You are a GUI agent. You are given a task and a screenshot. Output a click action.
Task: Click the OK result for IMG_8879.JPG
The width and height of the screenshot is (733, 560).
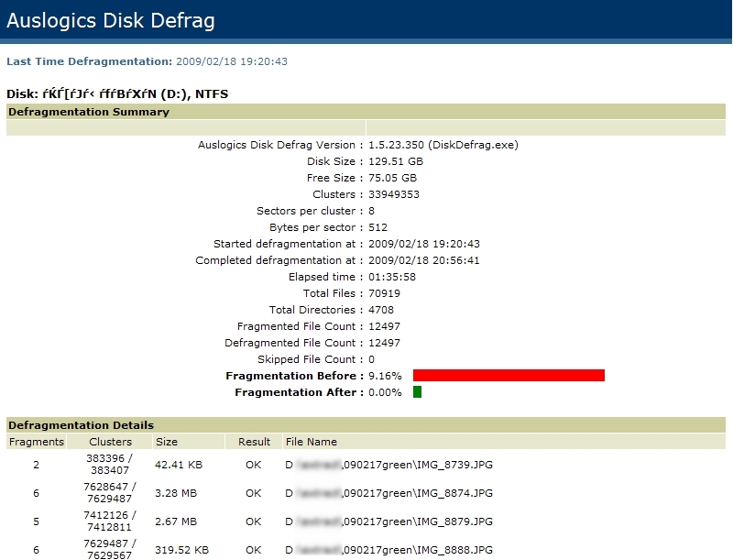[x=254, y=522]
